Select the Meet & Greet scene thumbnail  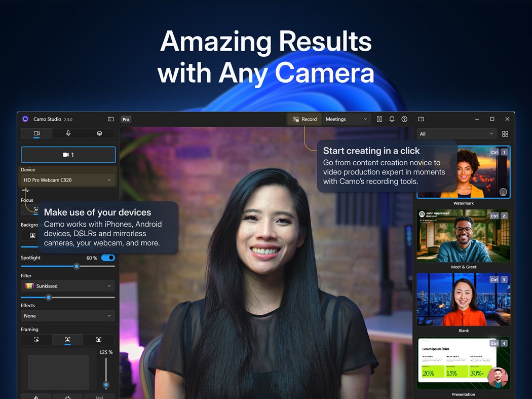[x=464, y=236]
